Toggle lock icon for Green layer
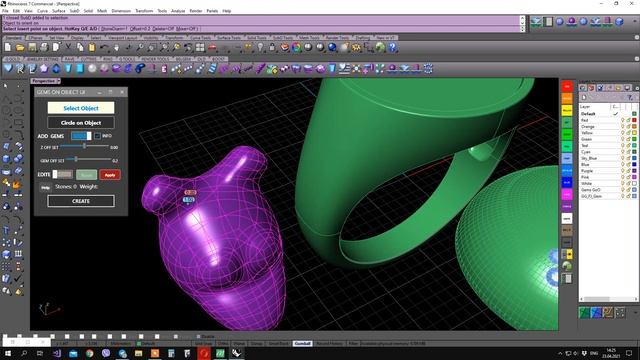 click(628, 139)
